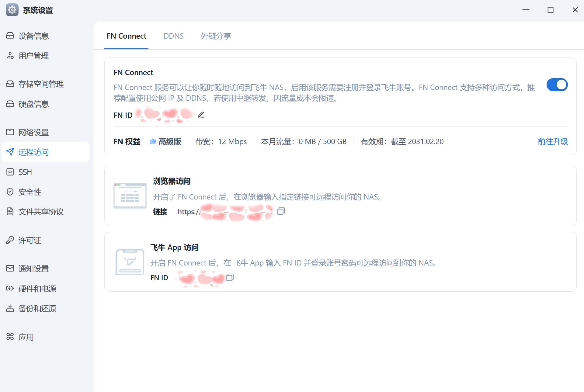Open 用户管理 settings
Viewport: 584px width, 392px height.
point(33,56)
